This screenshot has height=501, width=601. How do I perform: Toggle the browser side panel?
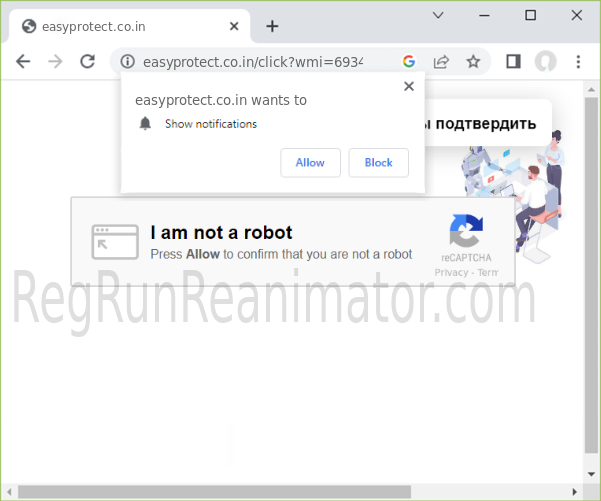pos(513,61)
